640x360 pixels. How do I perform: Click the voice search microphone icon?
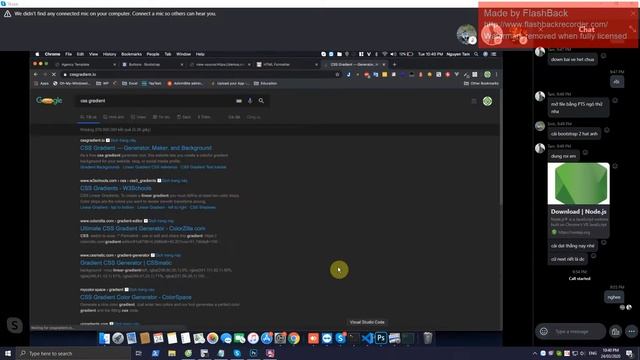pos(250,100)
